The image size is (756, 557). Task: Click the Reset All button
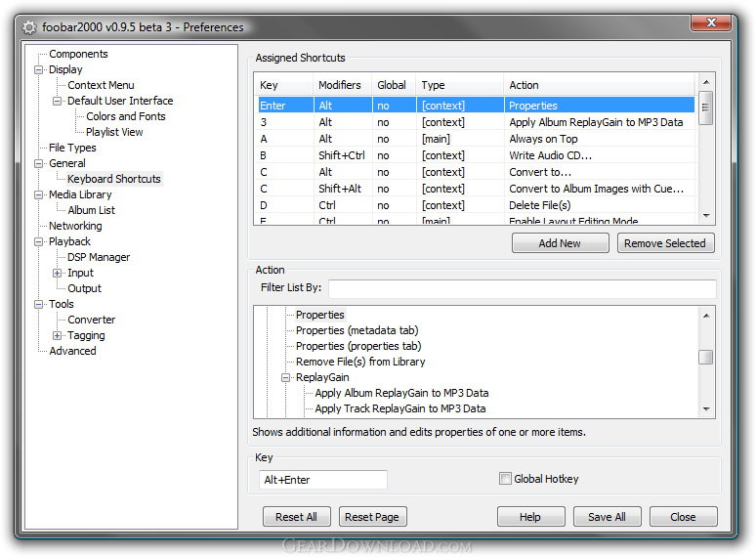tap(296, 517)
